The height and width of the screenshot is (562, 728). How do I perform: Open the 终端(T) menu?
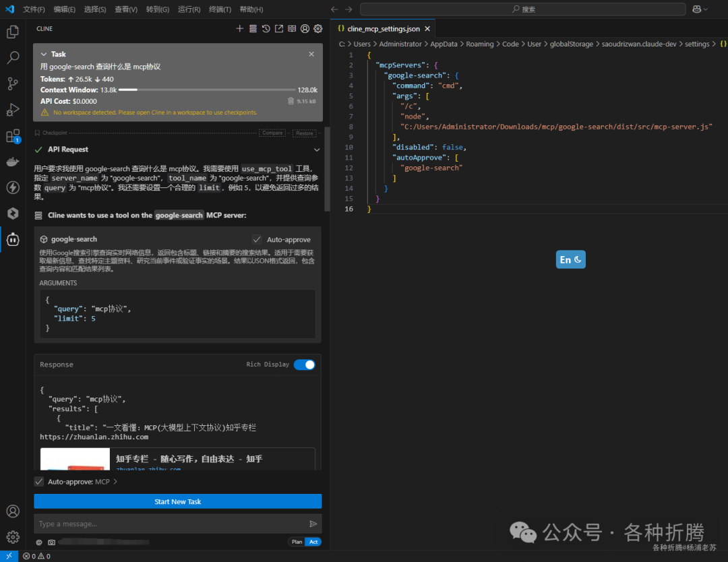(220, 9)
